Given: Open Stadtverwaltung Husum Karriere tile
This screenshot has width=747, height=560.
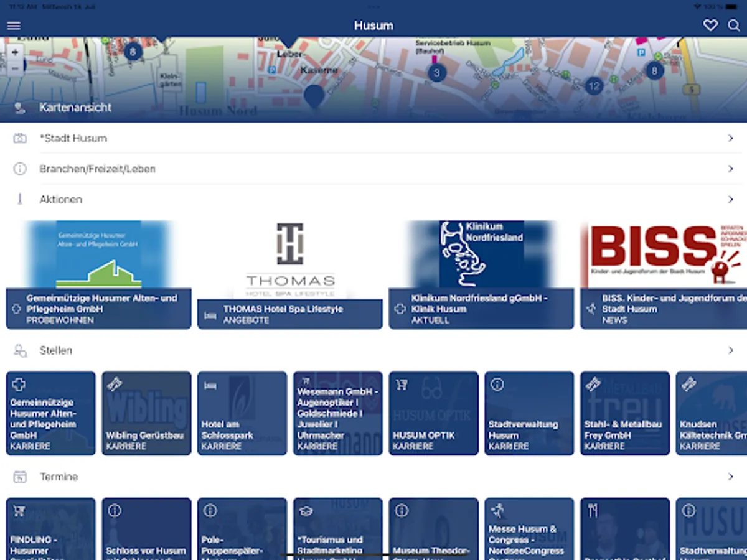Looking at the screenshot, I should coord(529,413).
